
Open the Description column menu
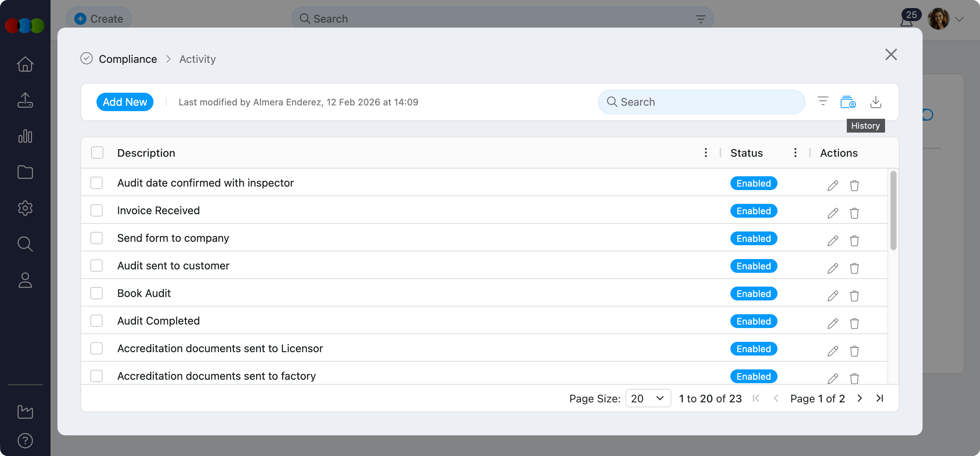click(706, 153)
